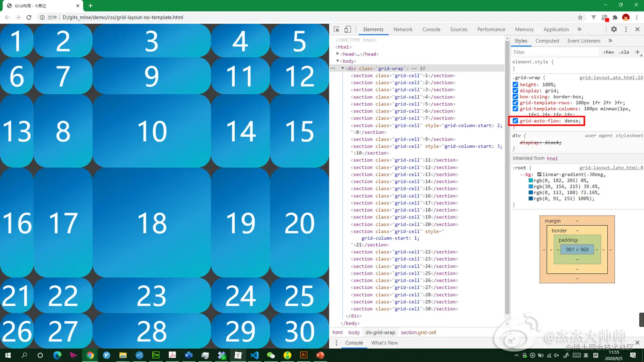Collapse the body element node
Viewport: 644px width, 362px height.
click(338, 61)
